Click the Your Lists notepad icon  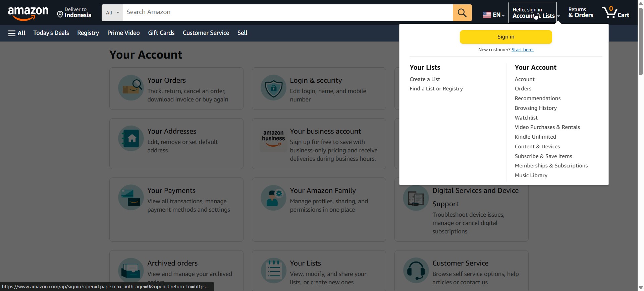coord(273,270)
